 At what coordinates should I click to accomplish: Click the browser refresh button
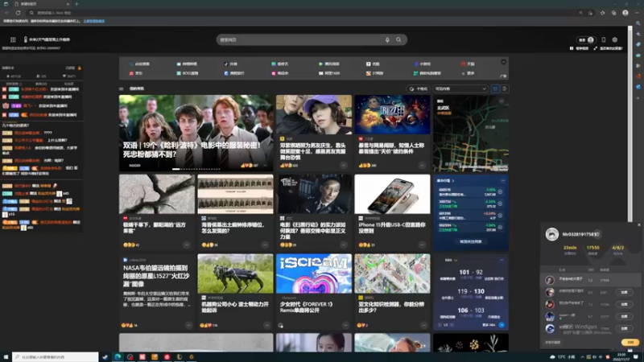click(18, 13)
